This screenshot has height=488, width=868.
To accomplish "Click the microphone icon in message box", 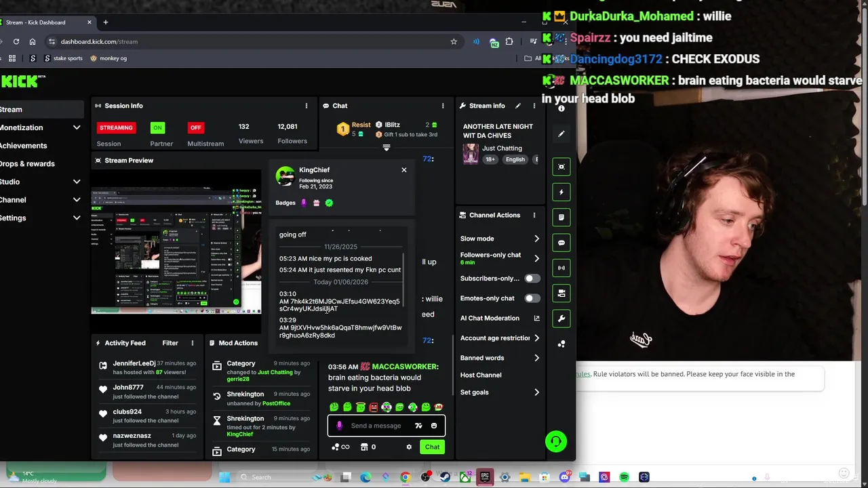I will [x=340, y=426].
